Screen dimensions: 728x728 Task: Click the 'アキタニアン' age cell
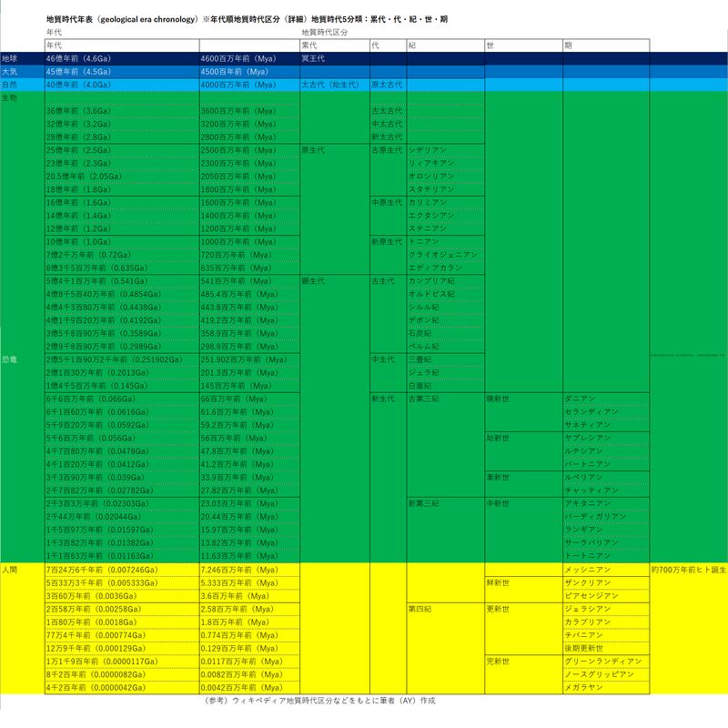tap(588, 504)
